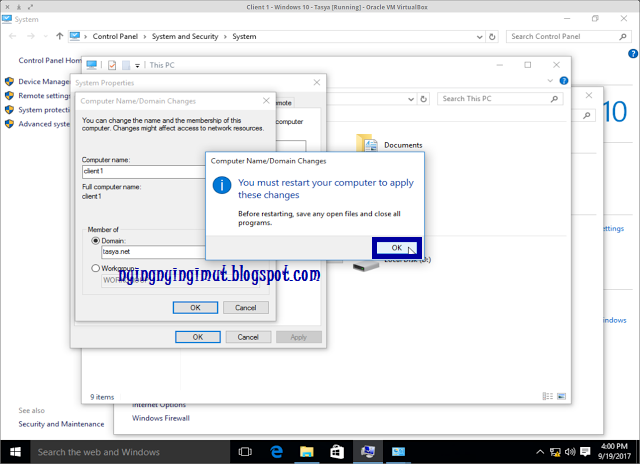Click the Device Manager shield icon
Screen dimensions: 640x464
(9, 81)
